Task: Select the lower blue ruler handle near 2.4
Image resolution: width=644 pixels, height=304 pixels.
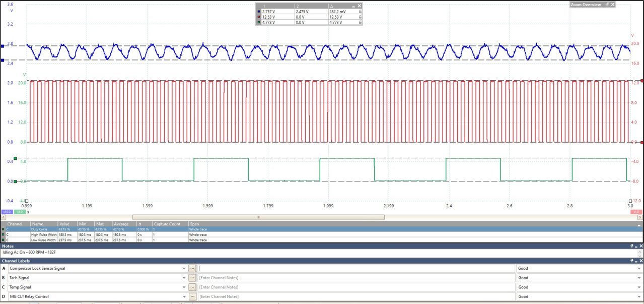Action: pyautogui.click(x=3, y=60)
